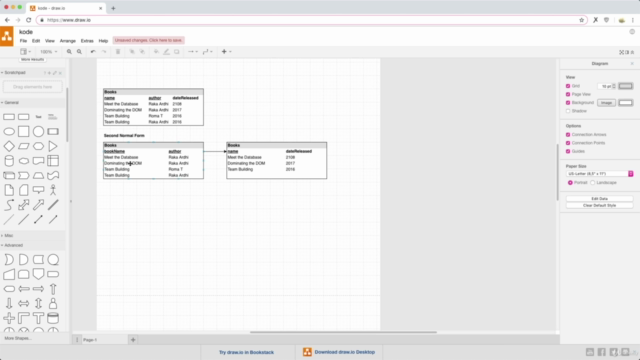Open the waypoints style dropdown
The image size is (640, 360).
tap(207, 52)
